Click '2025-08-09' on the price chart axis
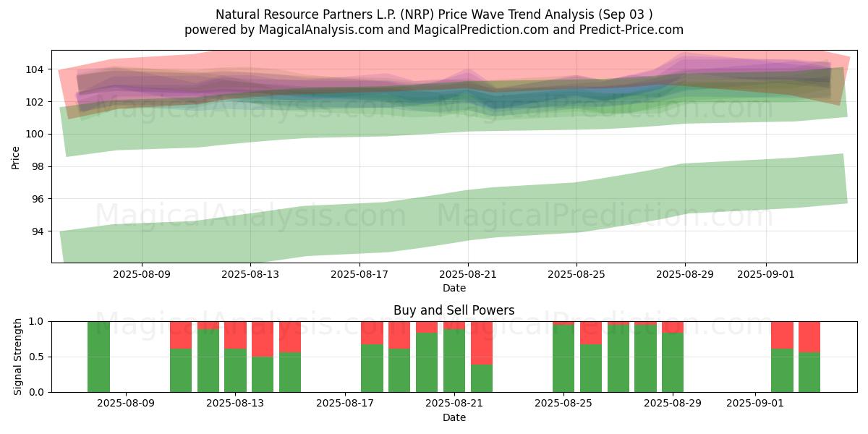This screenshot has height=434, width=868. (141, 275)
